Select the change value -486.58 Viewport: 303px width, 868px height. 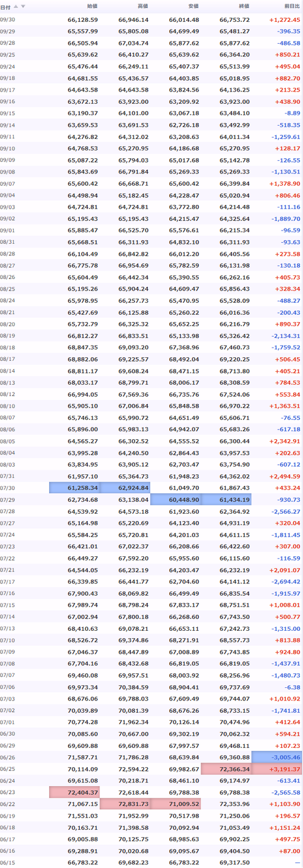[x=288, y=43]
